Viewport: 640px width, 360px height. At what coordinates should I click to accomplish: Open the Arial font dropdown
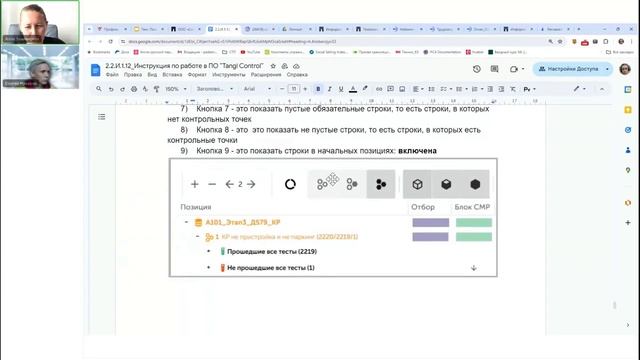(257, 89)
